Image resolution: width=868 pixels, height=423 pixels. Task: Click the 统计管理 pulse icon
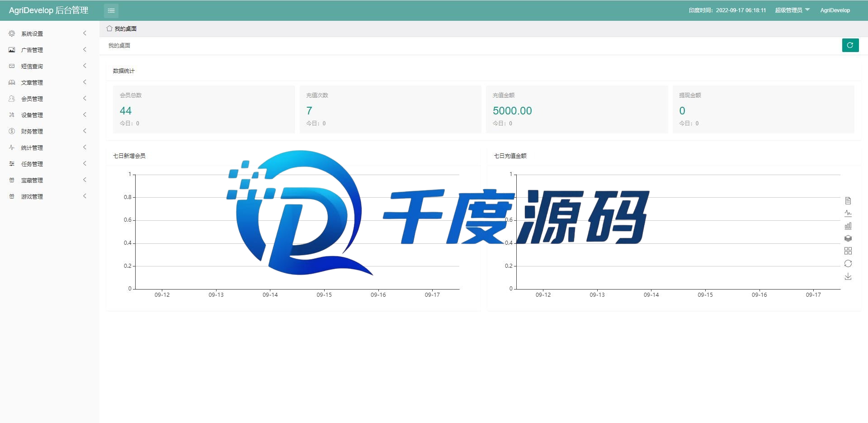click(x=12, y=147)
